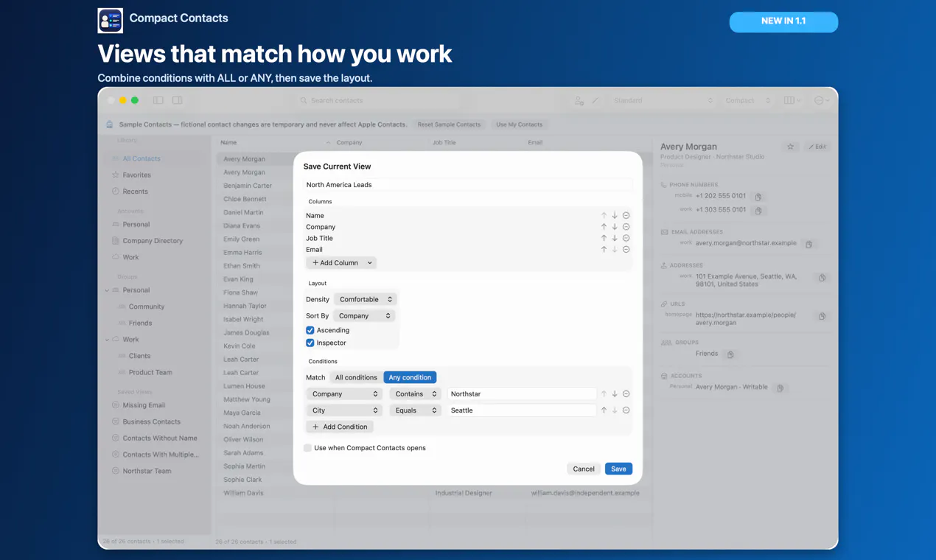
Task: Click the add contact icon in toolbar
Action: tap(579, 100)
